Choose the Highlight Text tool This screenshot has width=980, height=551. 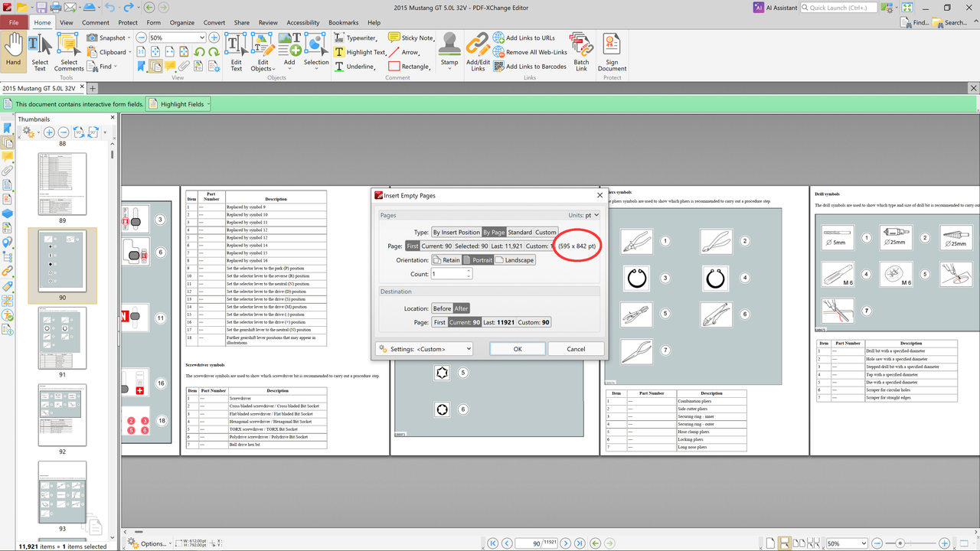[x=360, y=52]
